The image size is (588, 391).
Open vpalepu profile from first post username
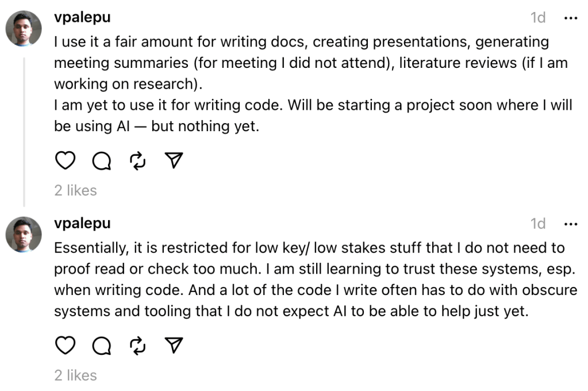point(82,18)
